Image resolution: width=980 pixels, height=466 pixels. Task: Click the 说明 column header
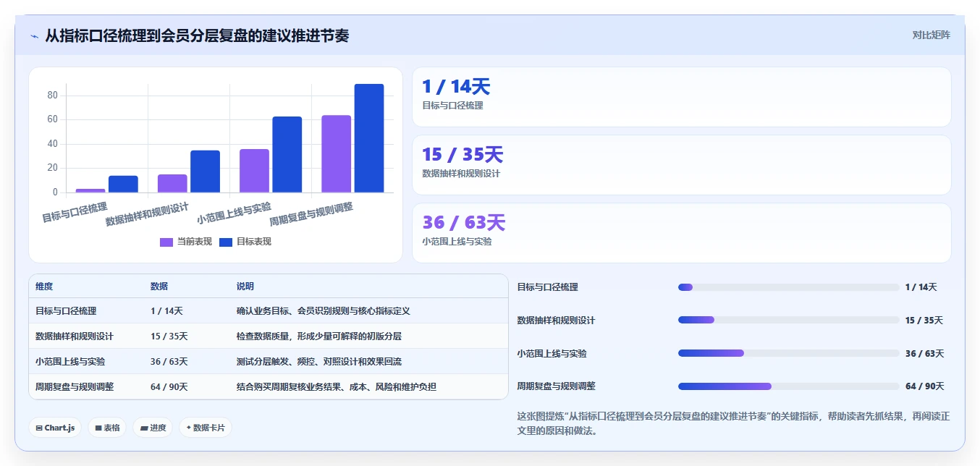[x=245, y=287]
